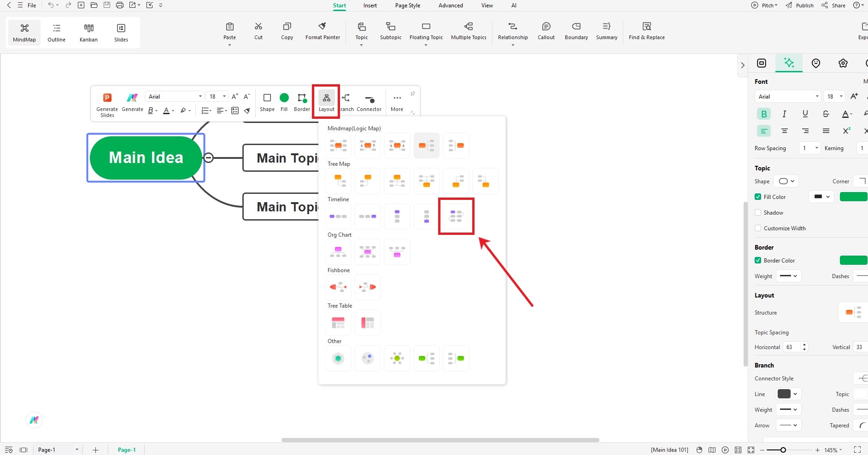Open Branch Line color dropdown

coord(788,394)
